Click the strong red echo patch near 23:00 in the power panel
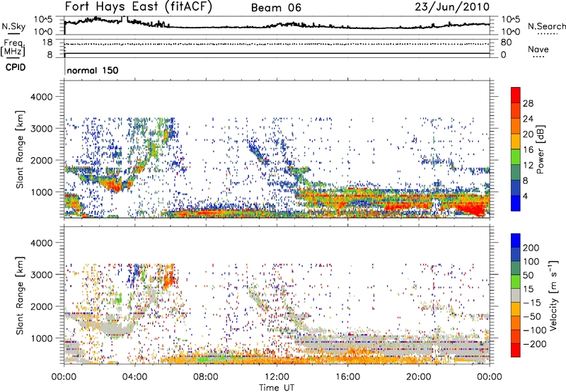 click(x=471, y=208)
